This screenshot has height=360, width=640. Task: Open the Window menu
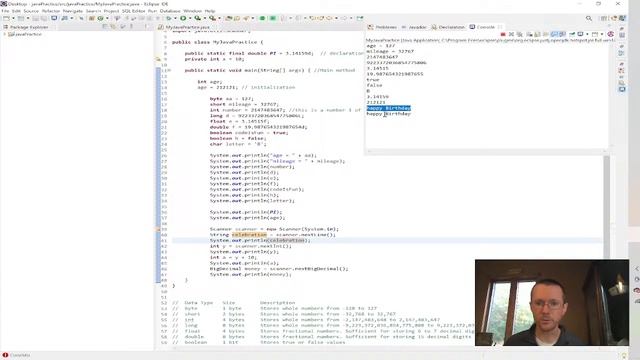pyautogui.click(x=192, y=11)
